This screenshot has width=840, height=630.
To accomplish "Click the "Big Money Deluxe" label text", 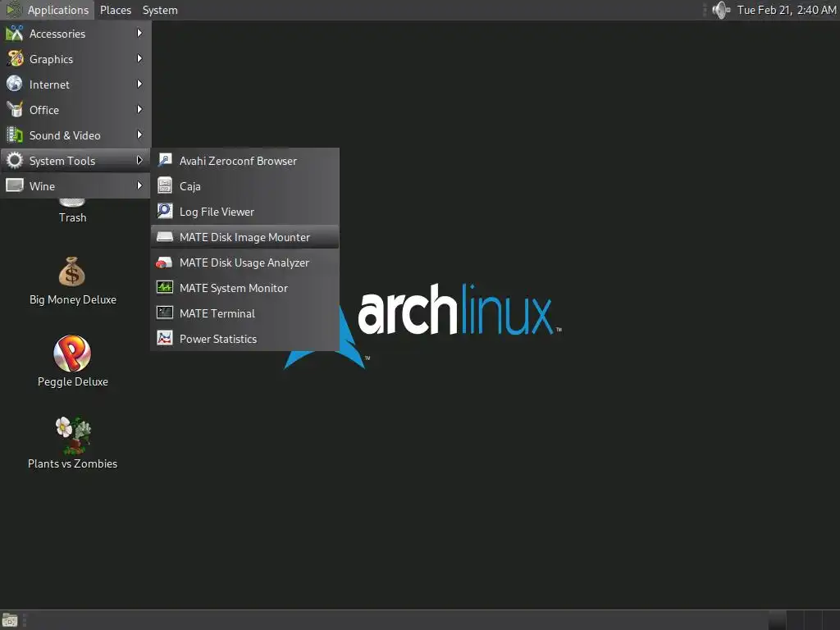I will (73, 299).
